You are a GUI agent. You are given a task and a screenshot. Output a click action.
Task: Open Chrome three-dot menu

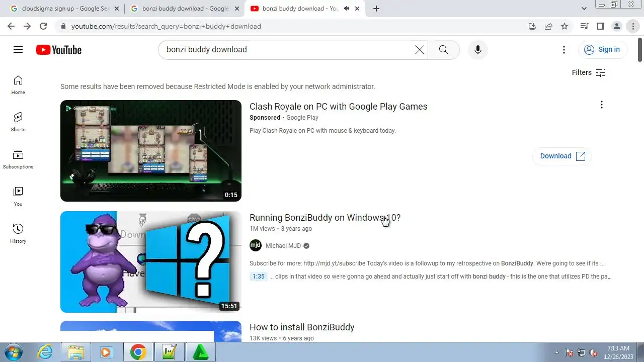point(633,26)
